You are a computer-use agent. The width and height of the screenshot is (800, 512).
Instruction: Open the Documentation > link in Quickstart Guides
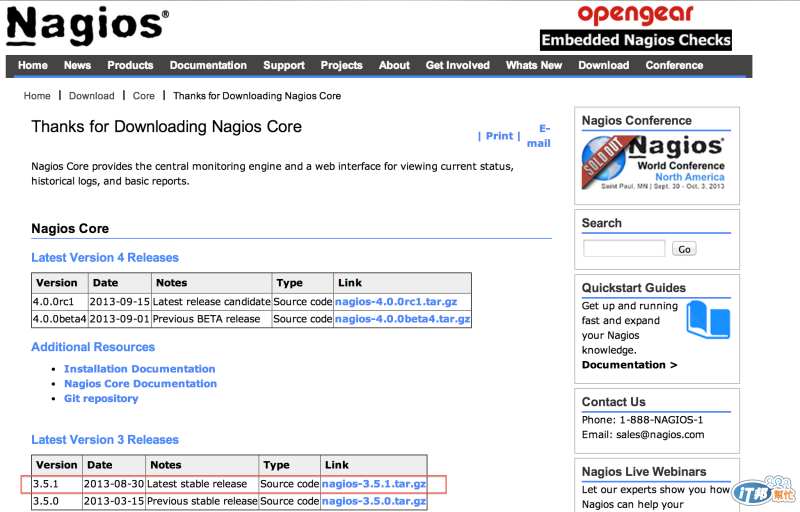tap(630, 365)
